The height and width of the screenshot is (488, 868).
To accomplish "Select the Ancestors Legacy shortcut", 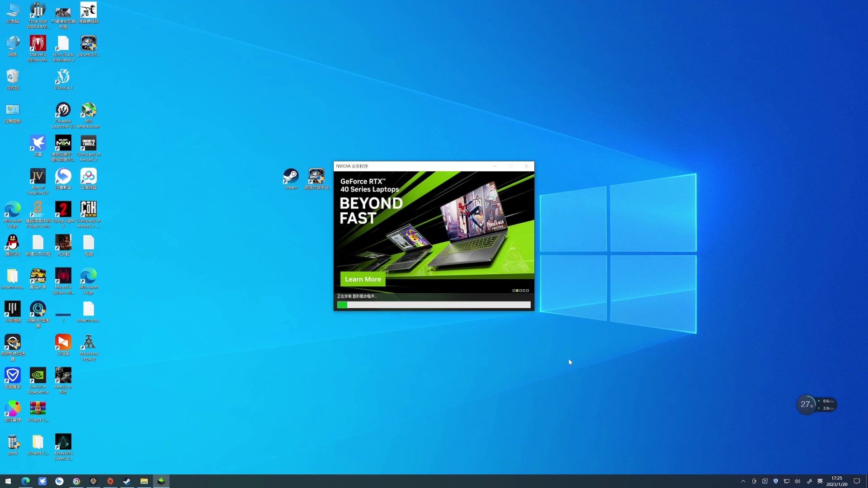I will point(89,348).
